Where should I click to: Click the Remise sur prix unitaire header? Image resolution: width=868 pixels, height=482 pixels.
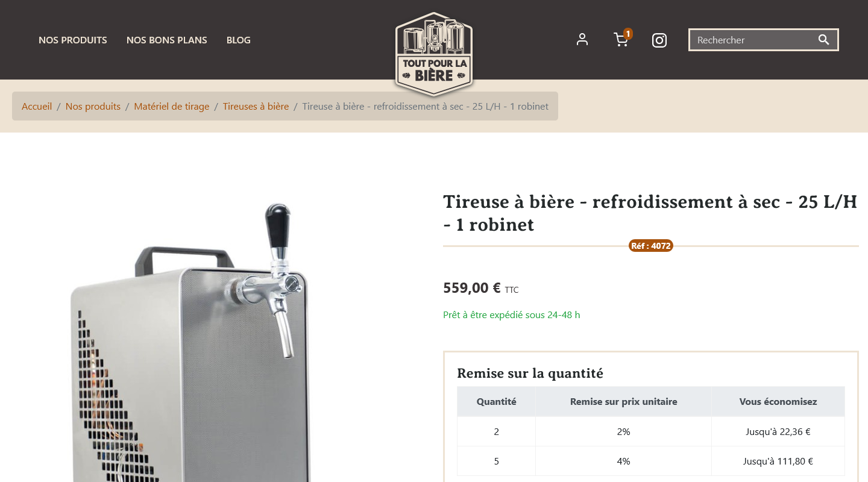(623, 401)
